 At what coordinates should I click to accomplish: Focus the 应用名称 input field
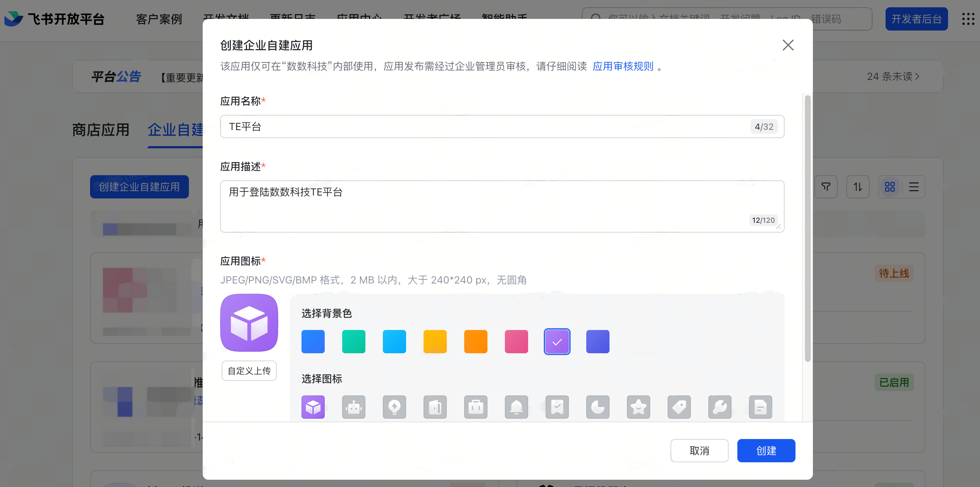(502, 126)
